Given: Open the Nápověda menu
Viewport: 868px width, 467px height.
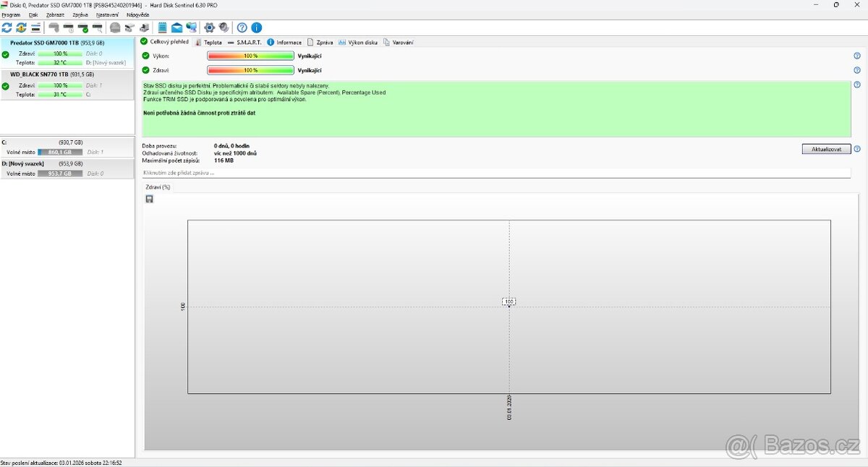Looking at the screenshot, I should pyautogui.click(x=137, y=14).
